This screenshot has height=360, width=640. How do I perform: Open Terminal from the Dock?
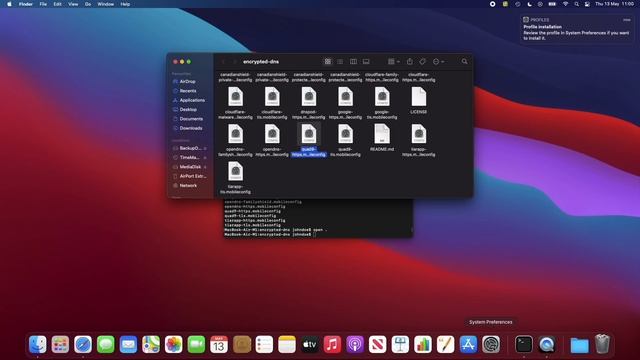(x=524, y=344)
